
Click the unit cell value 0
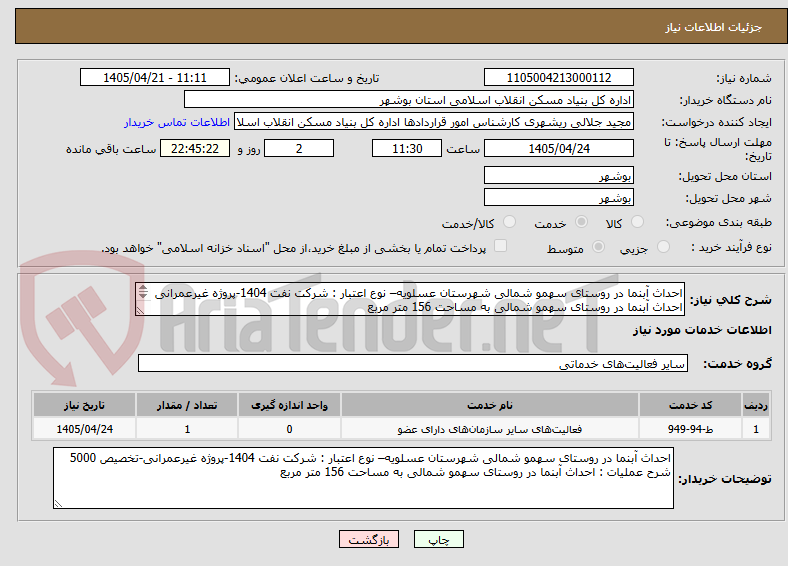(289, 429)
